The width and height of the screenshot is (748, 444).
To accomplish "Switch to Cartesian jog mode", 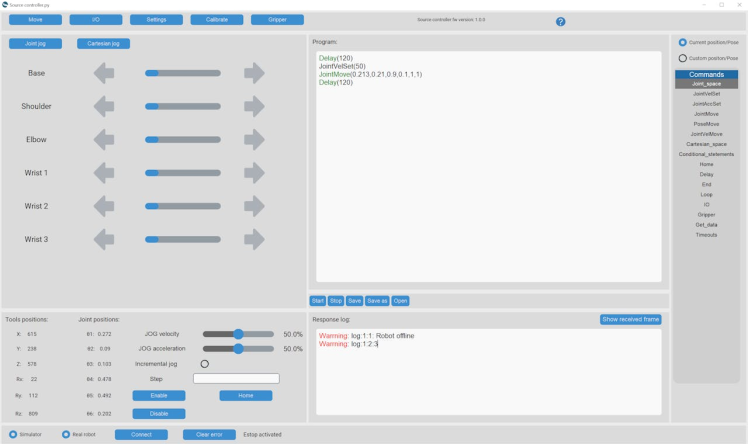I will pos(104,43).
